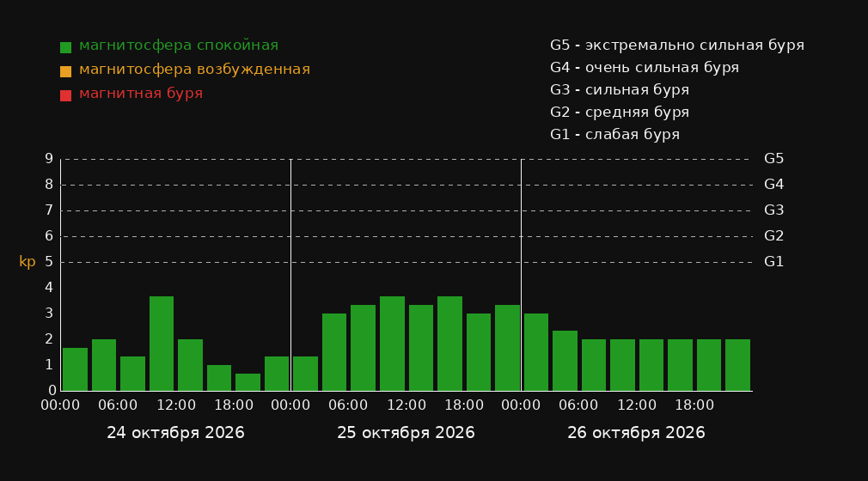Click the tallest bar on 24 October
The image size is (868, 481).
coord(162,344)
